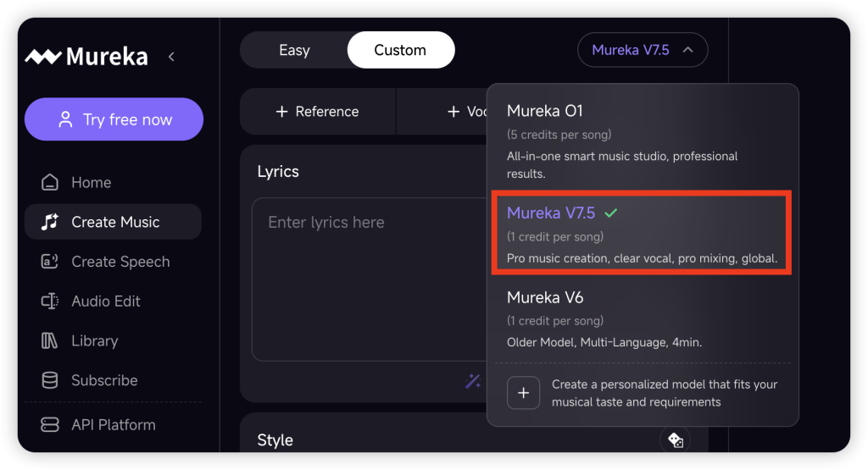The width and height of the screenshot is (868, 470).
Task: Add a Reference track
Action: coord(318,112)
